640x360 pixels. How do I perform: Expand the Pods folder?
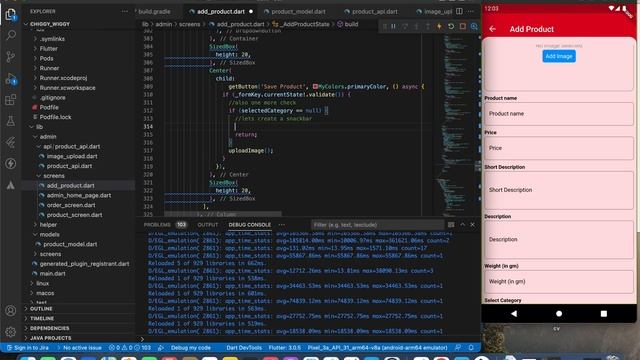[47, 58]
